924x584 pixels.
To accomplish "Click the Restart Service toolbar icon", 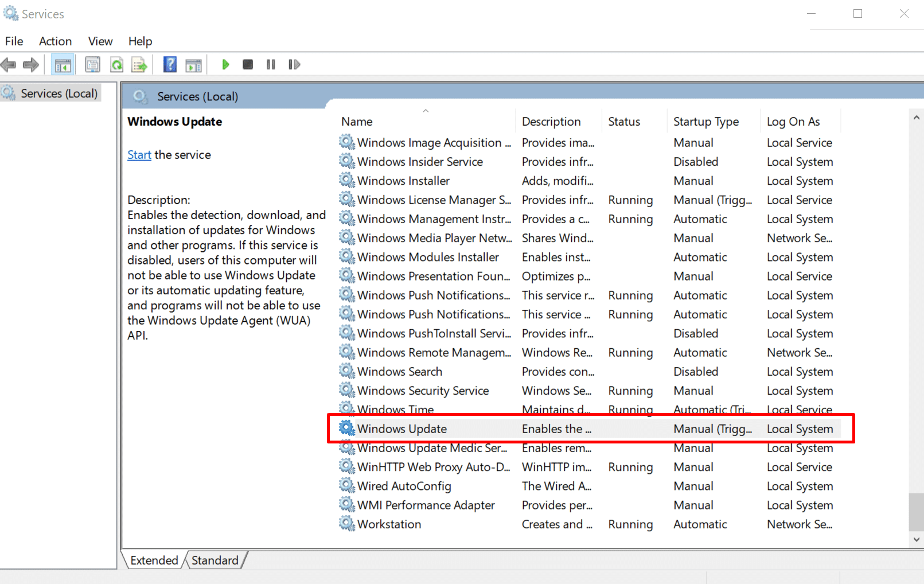I will pos(294,64).
